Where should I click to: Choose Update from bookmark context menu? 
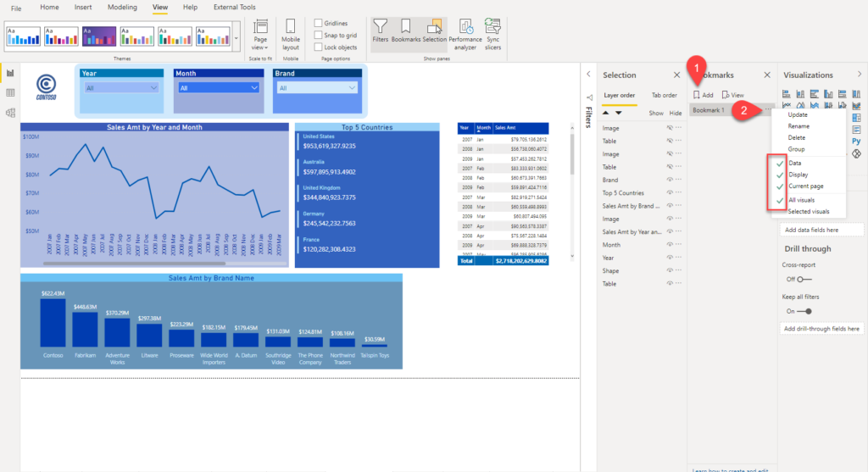point(798,114)
